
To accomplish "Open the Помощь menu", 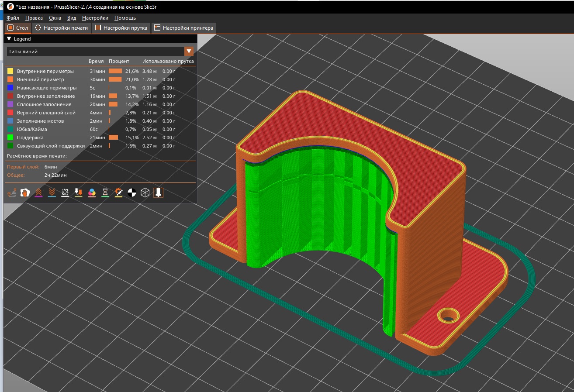I will (125, 18).
